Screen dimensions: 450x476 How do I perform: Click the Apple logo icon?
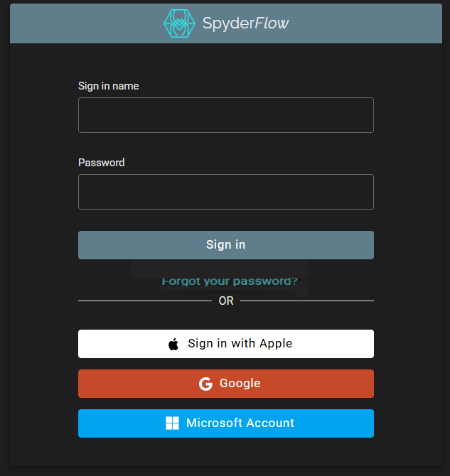pos(173,345)
